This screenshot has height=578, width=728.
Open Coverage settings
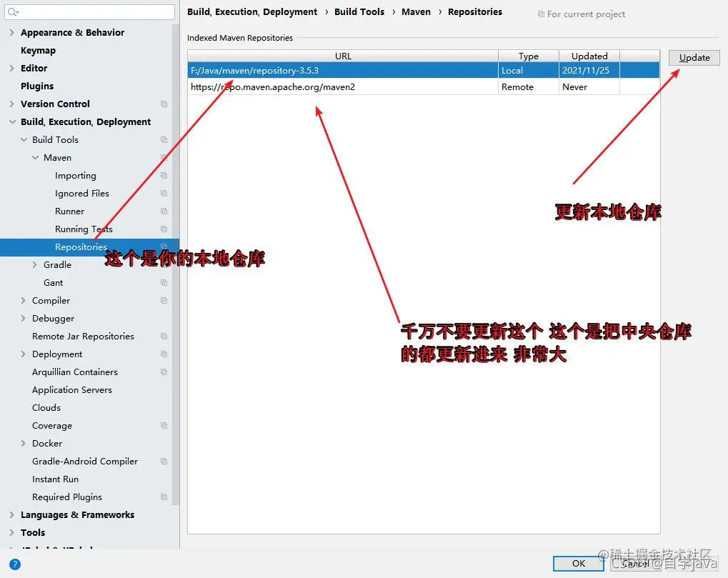(x=52, y=426)
